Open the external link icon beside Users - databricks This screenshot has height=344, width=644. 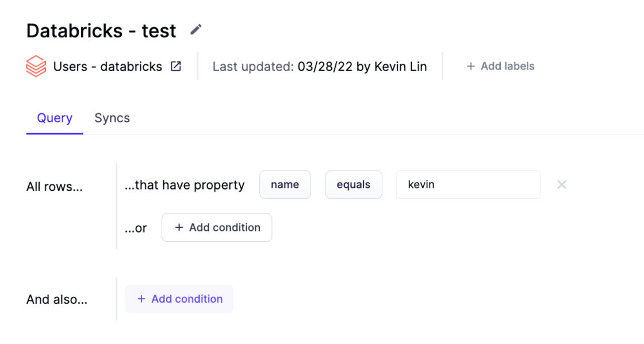(176, 67)
